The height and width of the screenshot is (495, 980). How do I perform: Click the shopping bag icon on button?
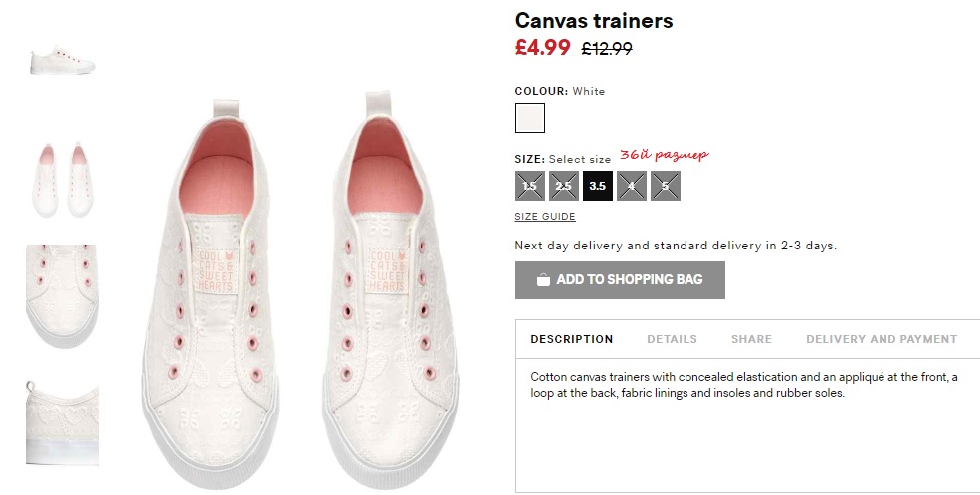click(543, 280)
